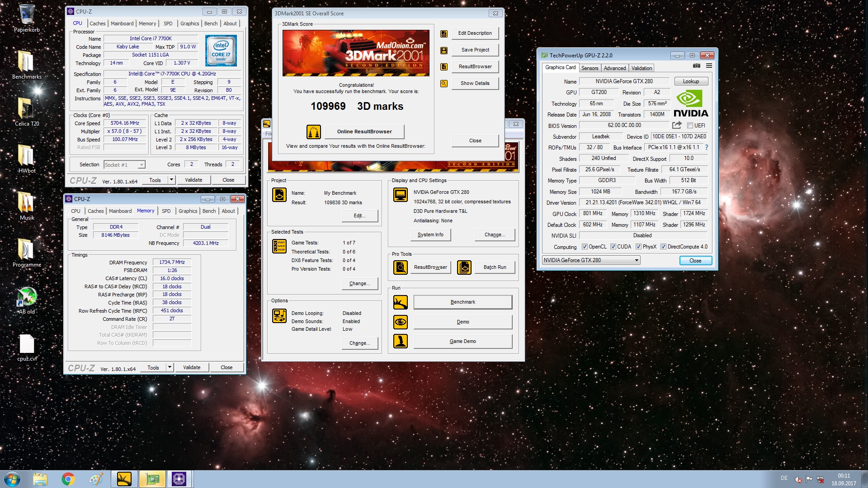The image size is (868, 488).
Task: Click the 3DMark2001 taskbar icon
Action: [124, 479]
